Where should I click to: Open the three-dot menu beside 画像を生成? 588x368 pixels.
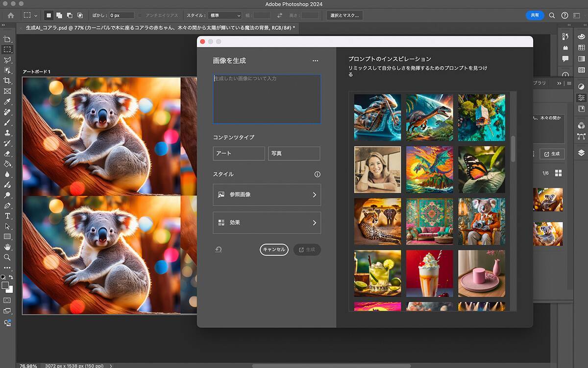click(x=315, y=61)
